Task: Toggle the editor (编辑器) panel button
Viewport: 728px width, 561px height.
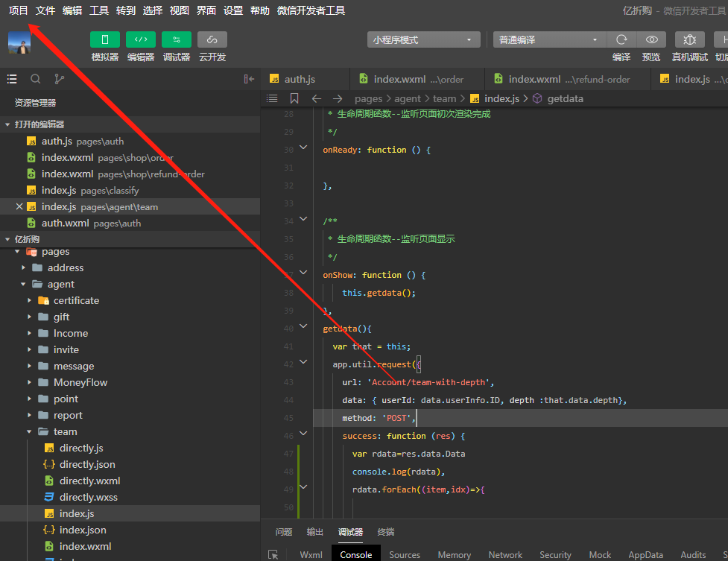Action: coord(141,39)
